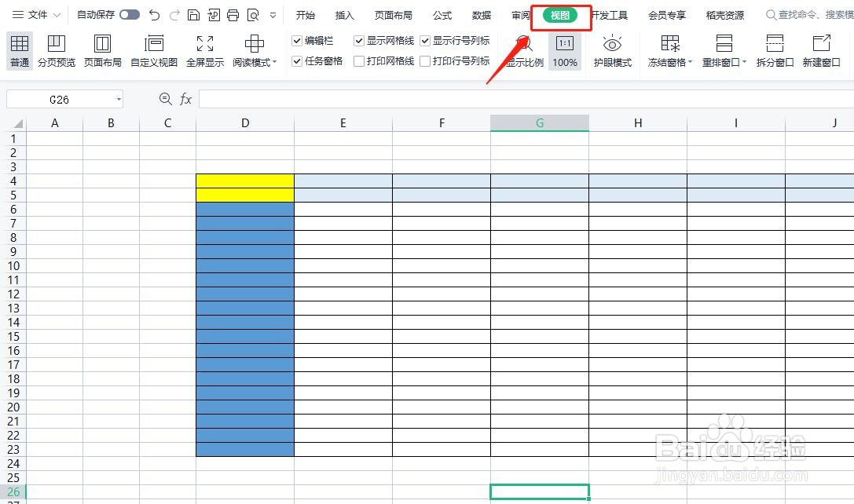The width and height of the screenshot is (854, 504).
Task: Click the yellow cell D4
Action: pyautogui.click(x=245, y=181)
